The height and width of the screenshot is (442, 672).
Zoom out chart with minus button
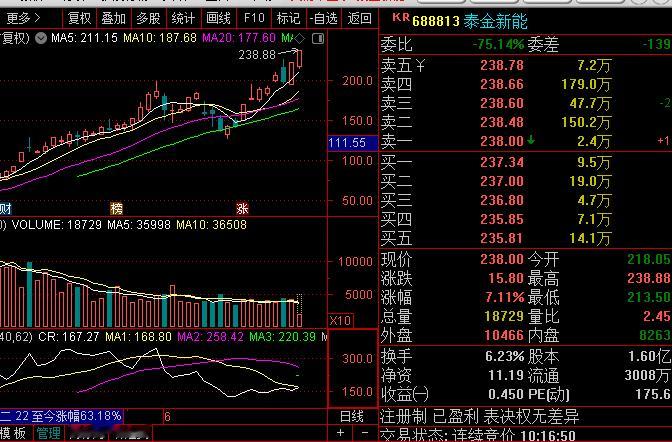pyautogui.click(x=365, y=433)
